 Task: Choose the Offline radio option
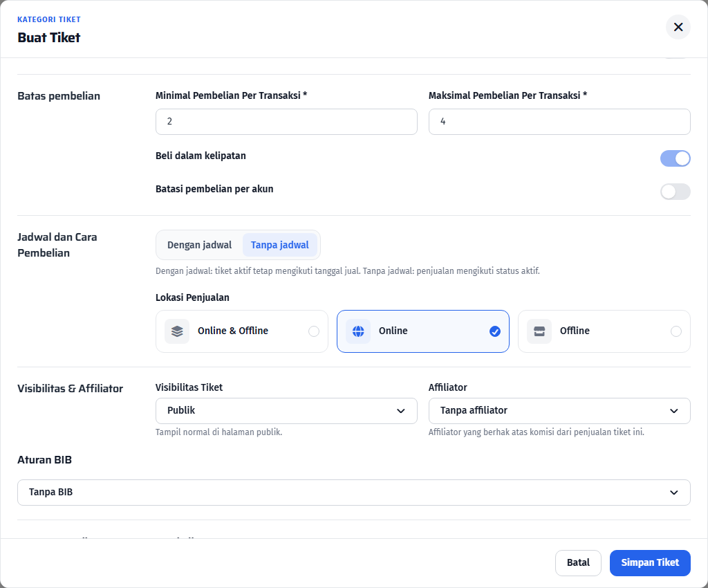(676, 331)
